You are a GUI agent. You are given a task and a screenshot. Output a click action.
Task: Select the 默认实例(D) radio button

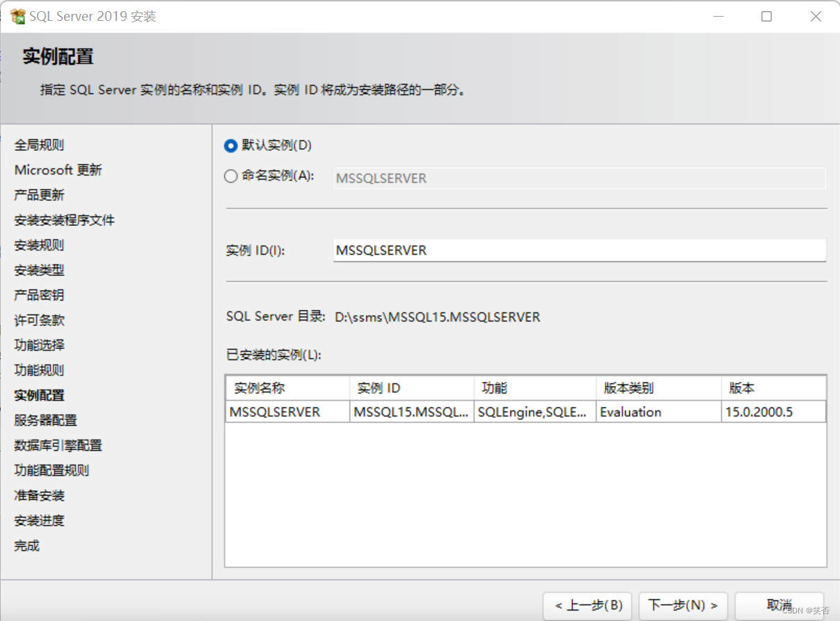tap(231, 146)
